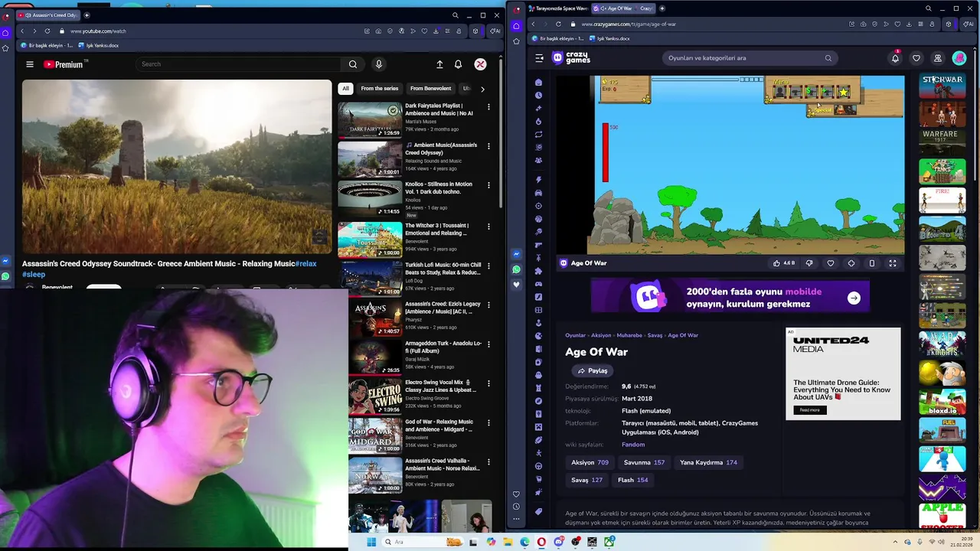Open options for The Witcher 3 Toussaint video
Viewport: 980px width, 551px height.
coord(488,226)
